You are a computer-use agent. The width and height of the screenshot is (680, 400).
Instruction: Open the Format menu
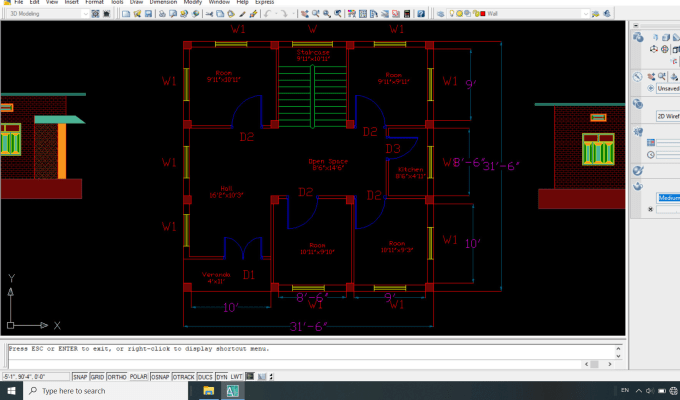coord(94,2)
